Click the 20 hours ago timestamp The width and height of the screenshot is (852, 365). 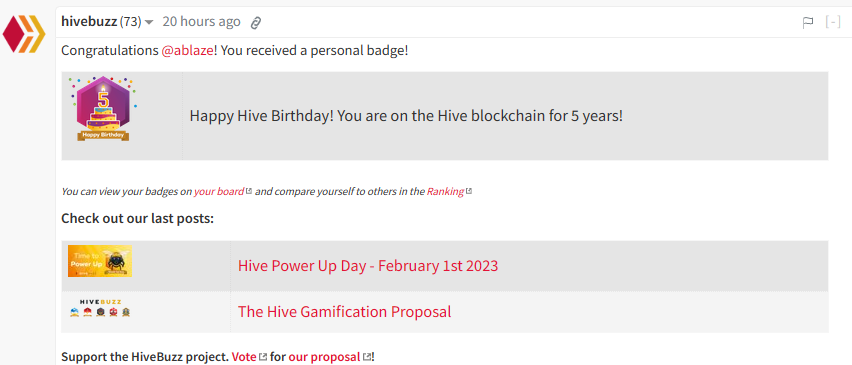pos(201,22)
